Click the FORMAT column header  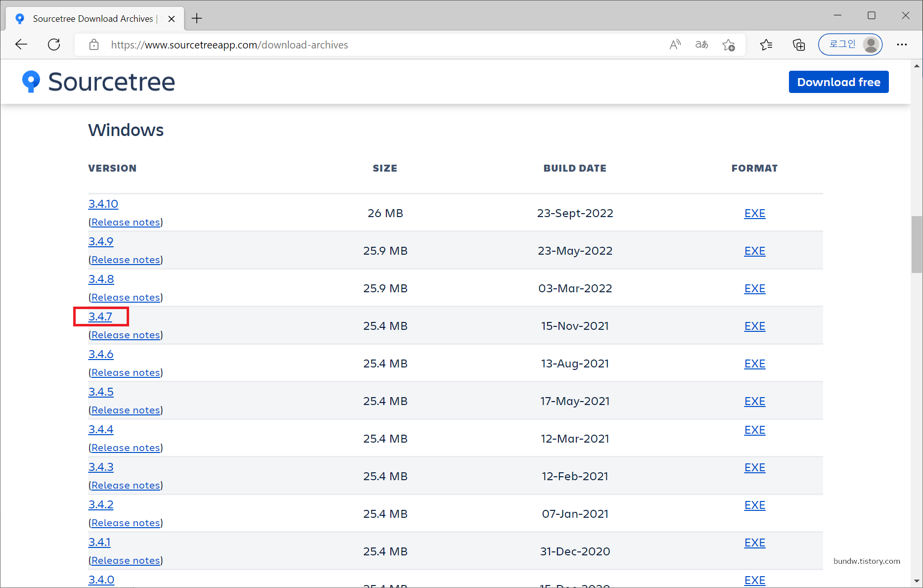pos(754,168)
